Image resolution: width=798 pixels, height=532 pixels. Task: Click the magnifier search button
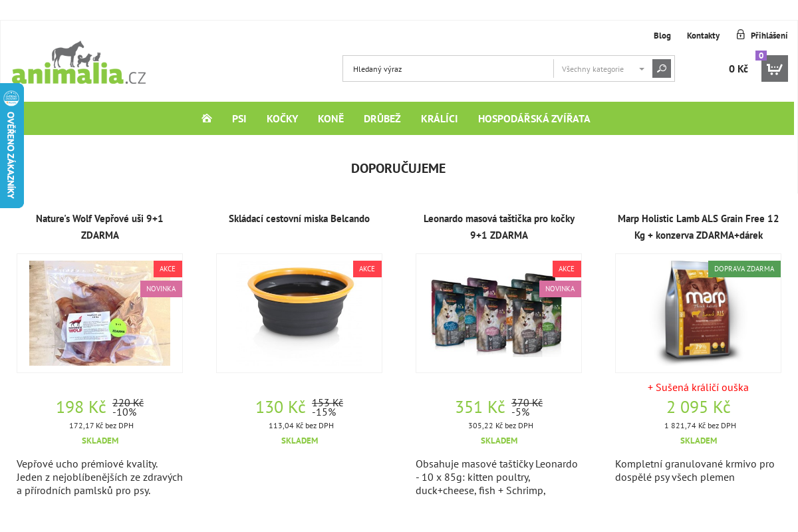662,68
